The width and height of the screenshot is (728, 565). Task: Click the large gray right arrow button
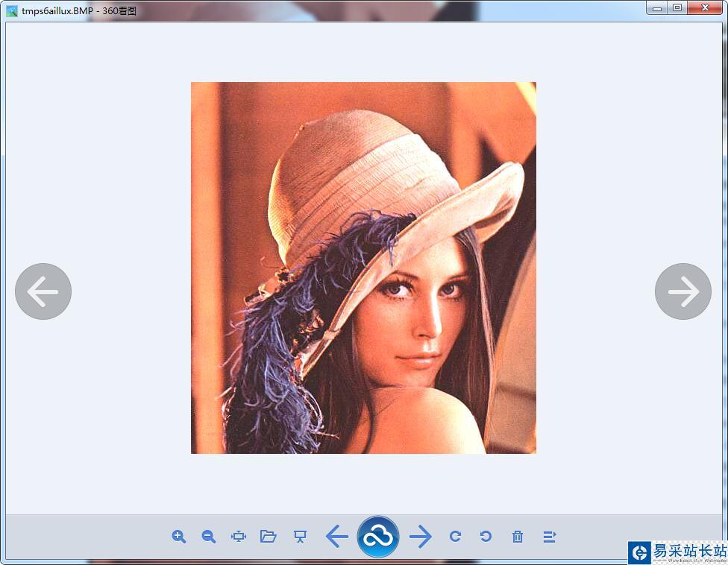683,291
